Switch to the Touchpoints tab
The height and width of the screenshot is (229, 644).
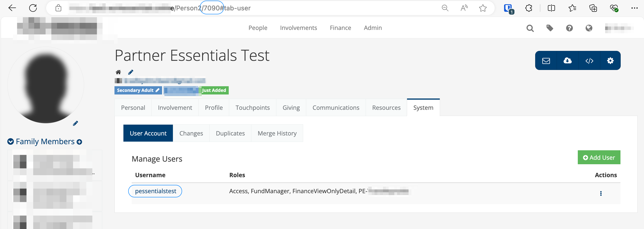coord(253,107)
